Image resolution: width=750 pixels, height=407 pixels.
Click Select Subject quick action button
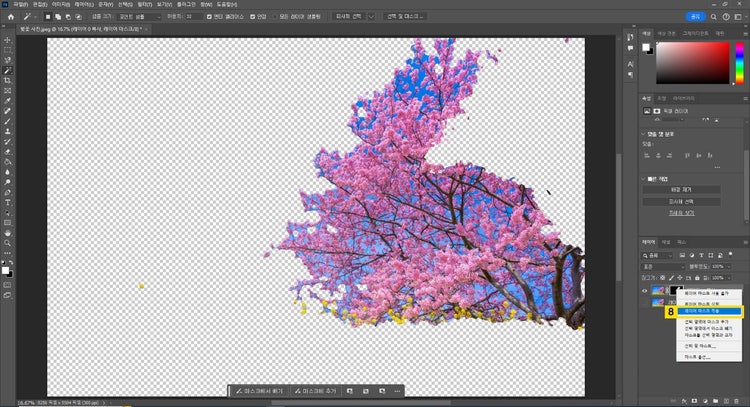pyautogui.click(x=681, y=202)
